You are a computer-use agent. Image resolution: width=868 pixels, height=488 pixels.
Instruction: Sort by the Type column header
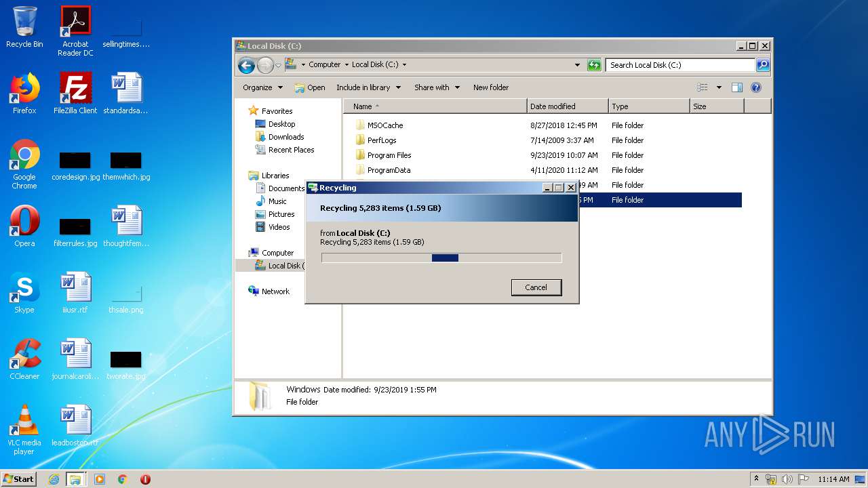(649, 106)
